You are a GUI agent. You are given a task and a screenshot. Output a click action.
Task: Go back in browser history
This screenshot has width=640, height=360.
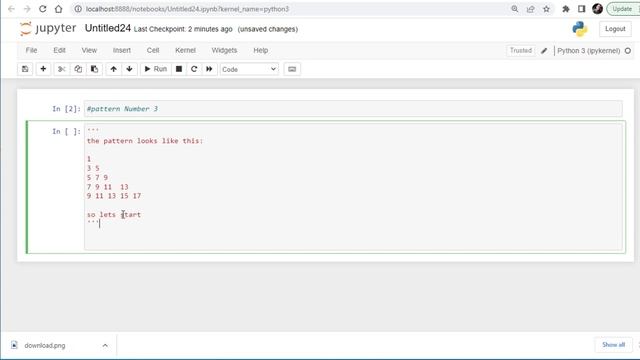click(11, 9)
